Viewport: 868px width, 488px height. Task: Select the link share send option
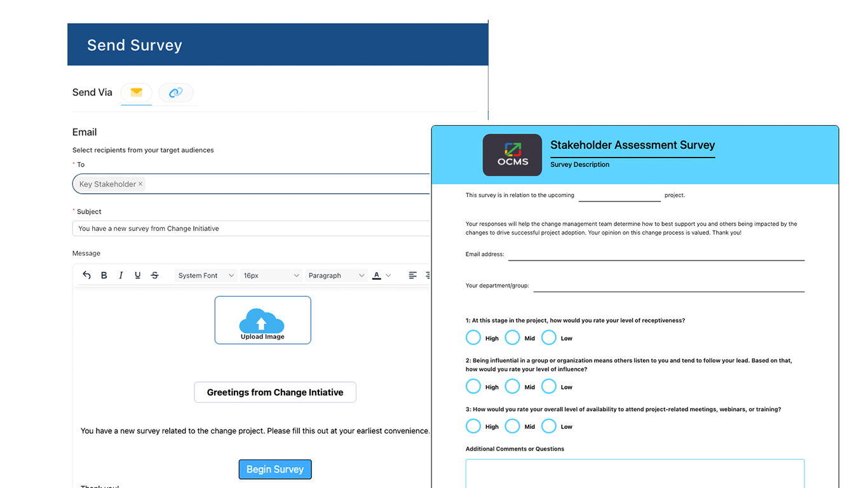(175, 93)
